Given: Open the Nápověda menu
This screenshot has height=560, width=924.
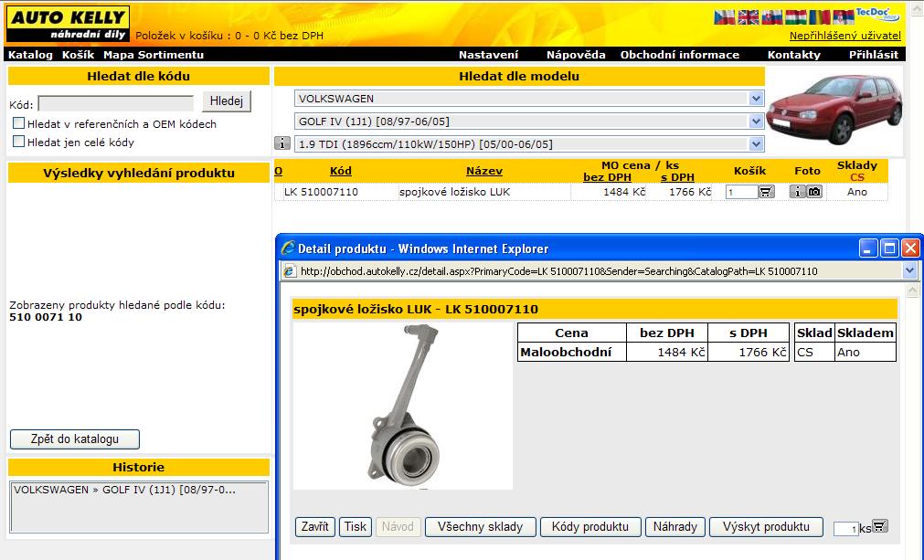Looking at the screenshot, I should [576, 55].
